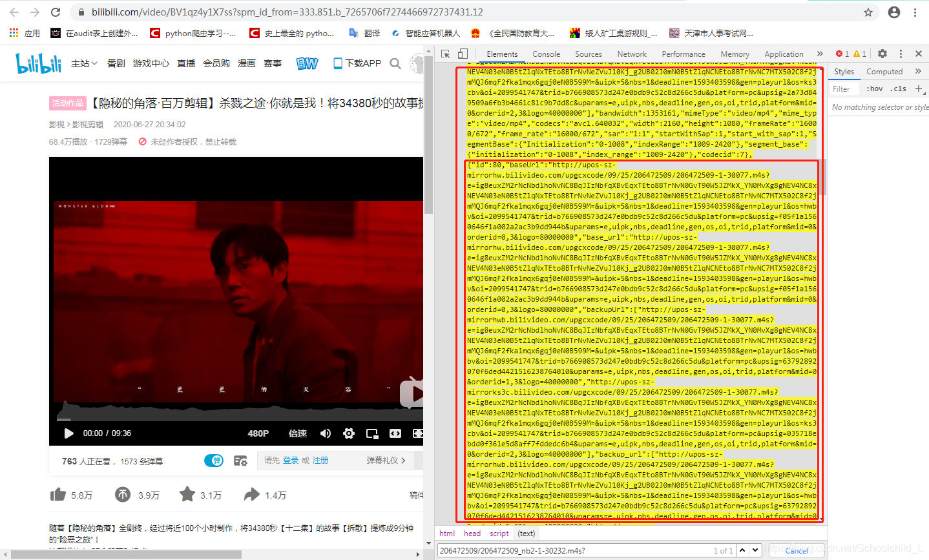Image resolution: width=929 pixels, height=560 pixels.
Task: Open the Application tab
Action: click(x=784, y=54)
